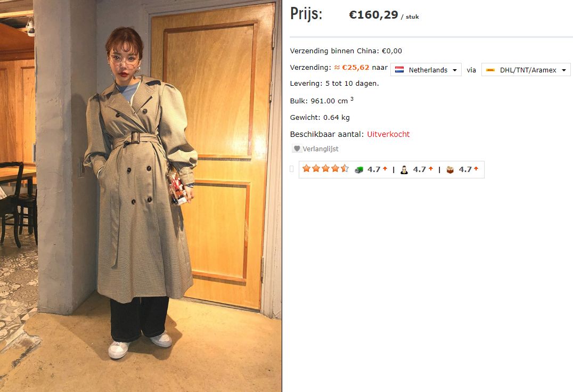Viewport: 573px width, 392px height.
Task: Click the arrow on the shipping carrier selector
Action: click(x=564, y=70)
